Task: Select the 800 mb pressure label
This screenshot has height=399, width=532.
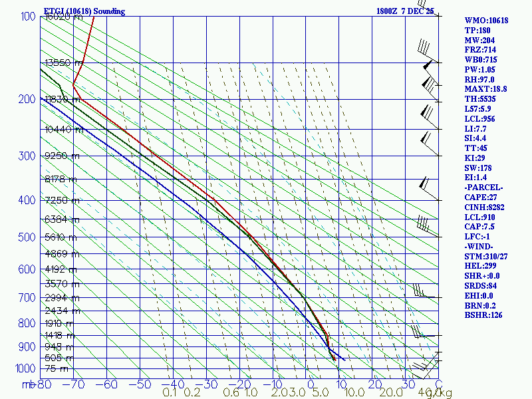Action: [x=27, y=323]
